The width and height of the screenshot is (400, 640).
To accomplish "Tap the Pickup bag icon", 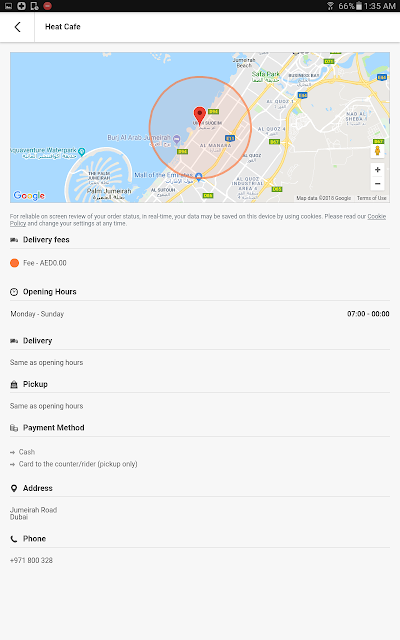I will click(14, 384).
